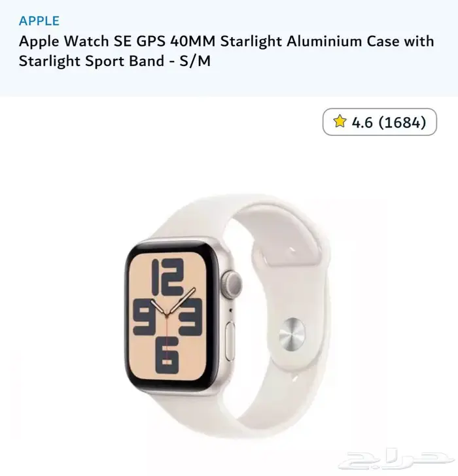Open the Apple Watch product image
The height and width of the screenshot is (476, 458).
[x=228, y=316]
